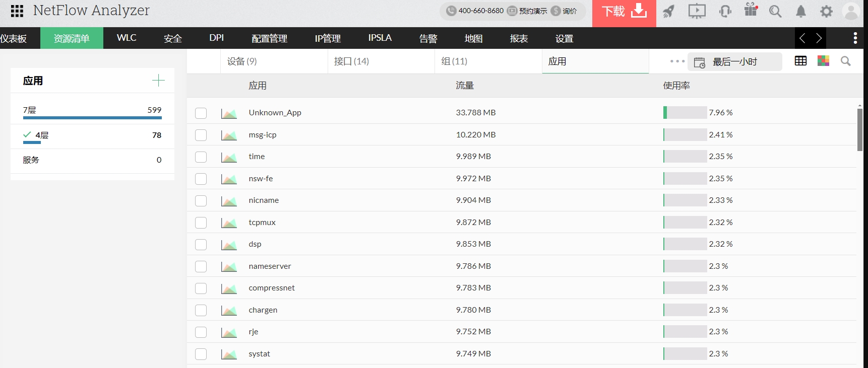Switch to the 组 (11) tab
The image size is (868, 368).
click(488, 61)
